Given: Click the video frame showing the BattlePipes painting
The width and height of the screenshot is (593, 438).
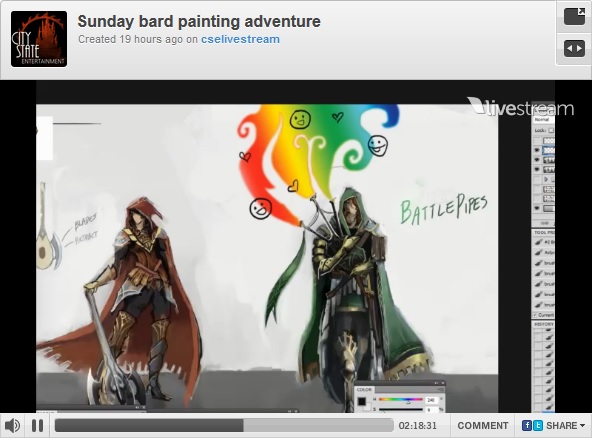Looking at the screenshot, I should (x=296, y=246).
